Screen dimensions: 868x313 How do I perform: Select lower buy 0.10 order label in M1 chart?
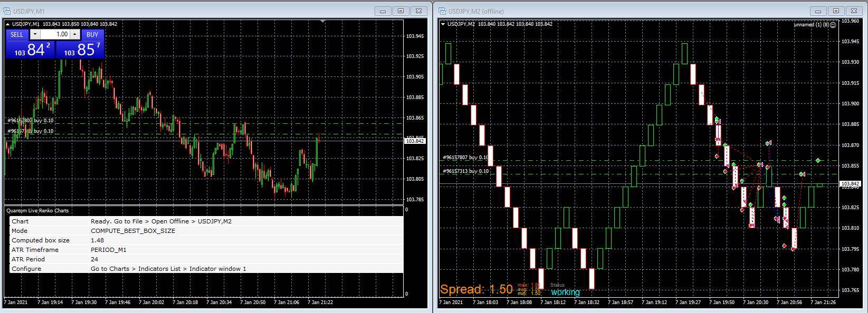click(30, 131)
